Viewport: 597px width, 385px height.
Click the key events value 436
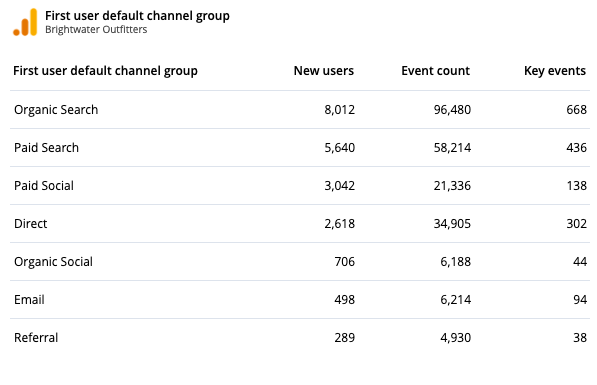(576, 148)
